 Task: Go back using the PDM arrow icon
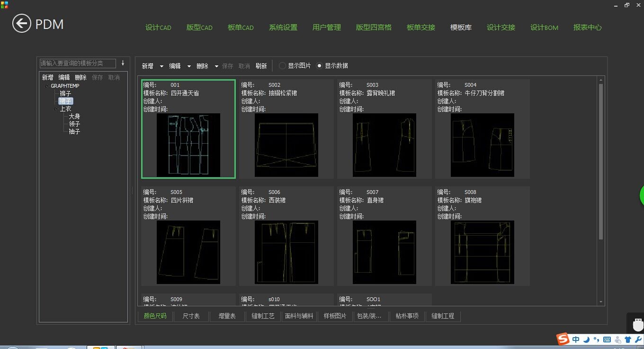[x=22, y=23]
